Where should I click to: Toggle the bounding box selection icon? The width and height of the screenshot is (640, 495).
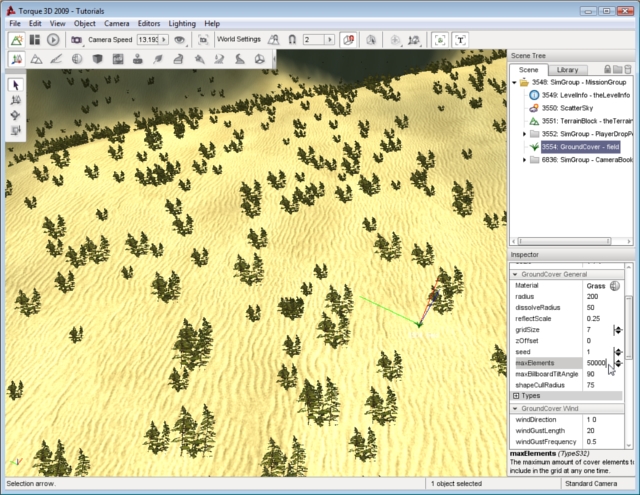pos(440,39)
